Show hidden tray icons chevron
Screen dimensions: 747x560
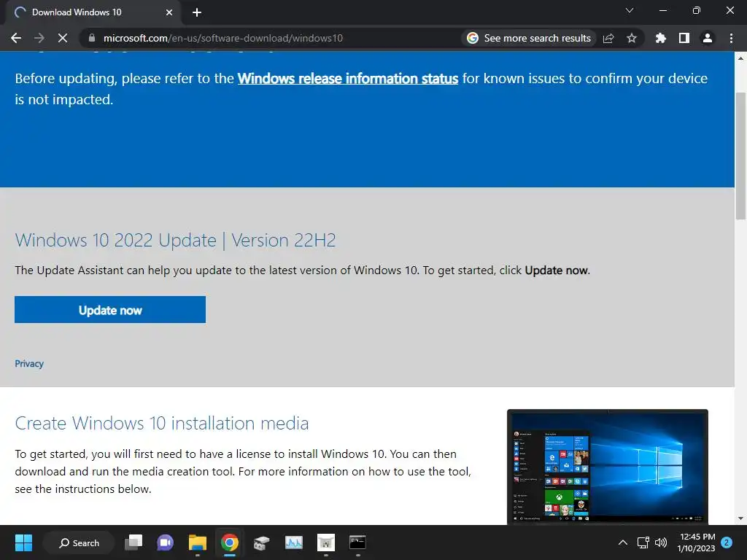[623, 542]
